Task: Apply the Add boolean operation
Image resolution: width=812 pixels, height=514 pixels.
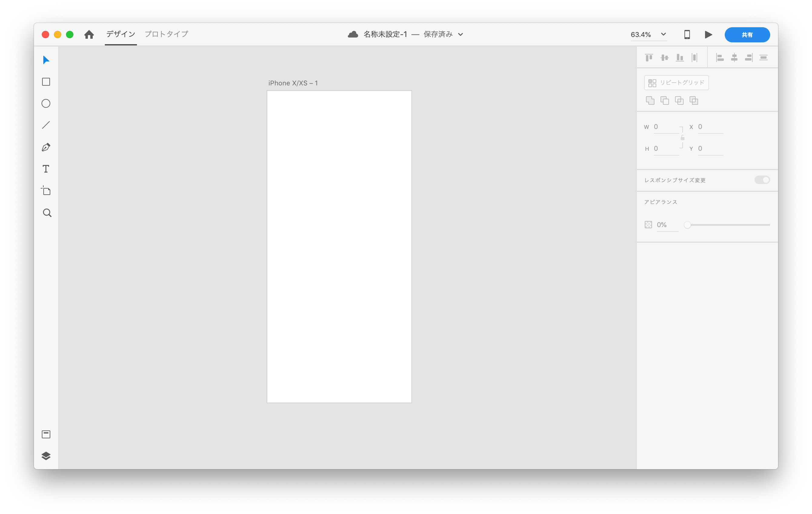Action: click(x=650, y=100)
